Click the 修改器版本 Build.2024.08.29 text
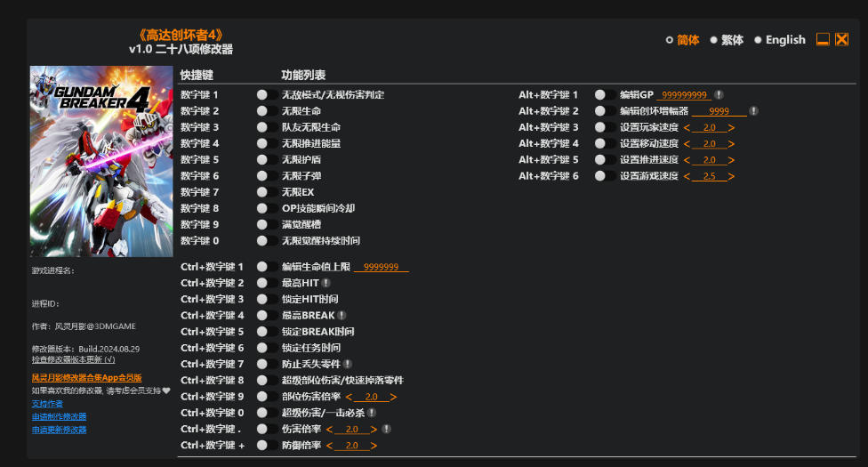This screenshot has height=467, width=868. coord(85,349)
